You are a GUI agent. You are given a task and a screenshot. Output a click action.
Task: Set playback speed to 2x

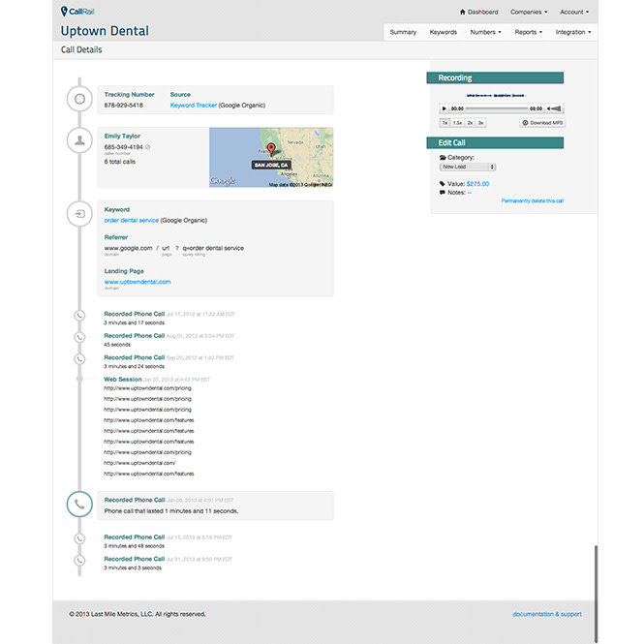click(x=471, y=123)
